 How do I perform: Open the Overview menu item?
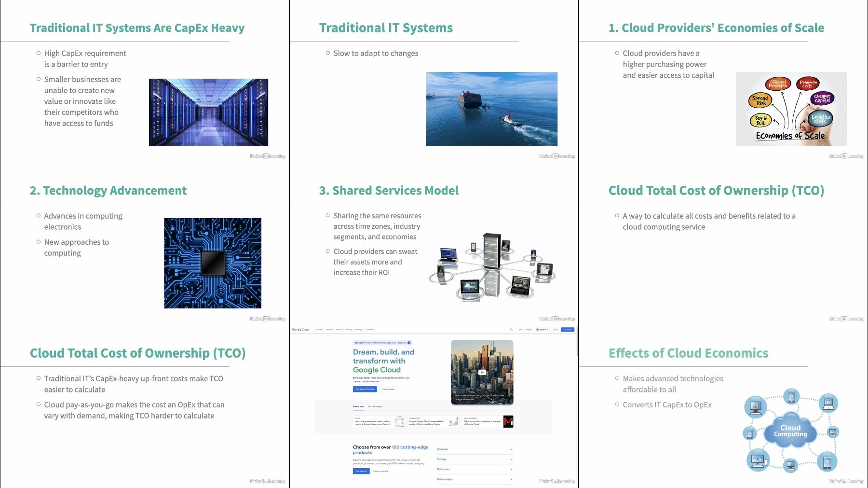[319, 330]
